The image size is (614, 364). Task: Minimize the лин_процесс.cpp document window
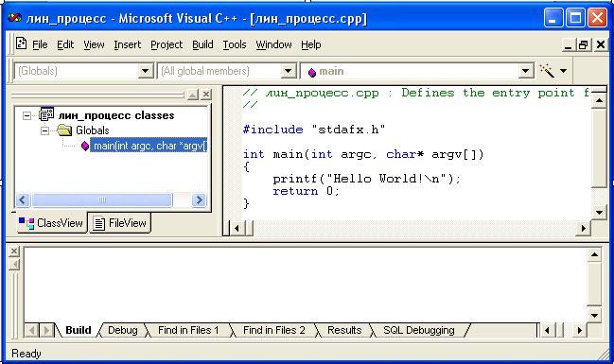tap(568, 44)
